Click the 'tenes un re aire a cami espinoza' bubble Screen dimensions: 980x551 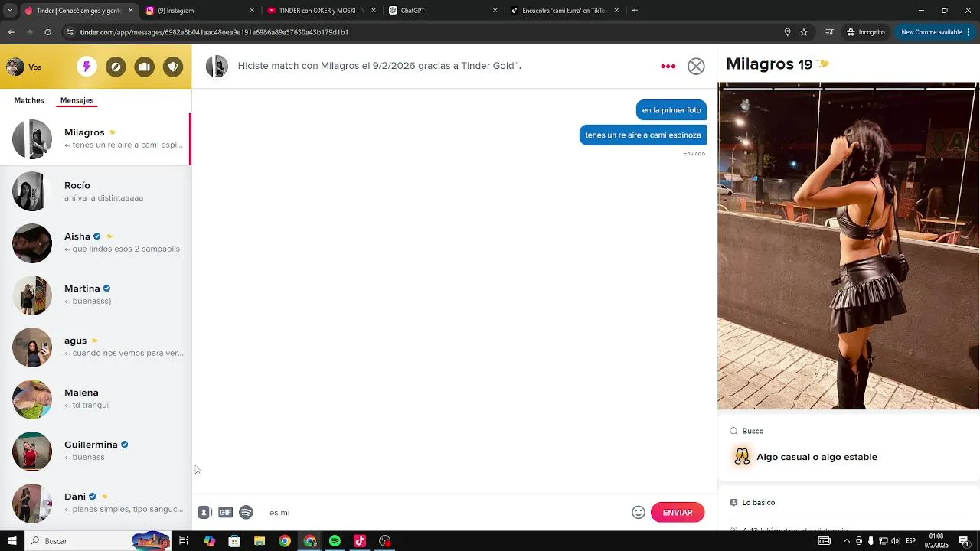click(x=643, y=135)
